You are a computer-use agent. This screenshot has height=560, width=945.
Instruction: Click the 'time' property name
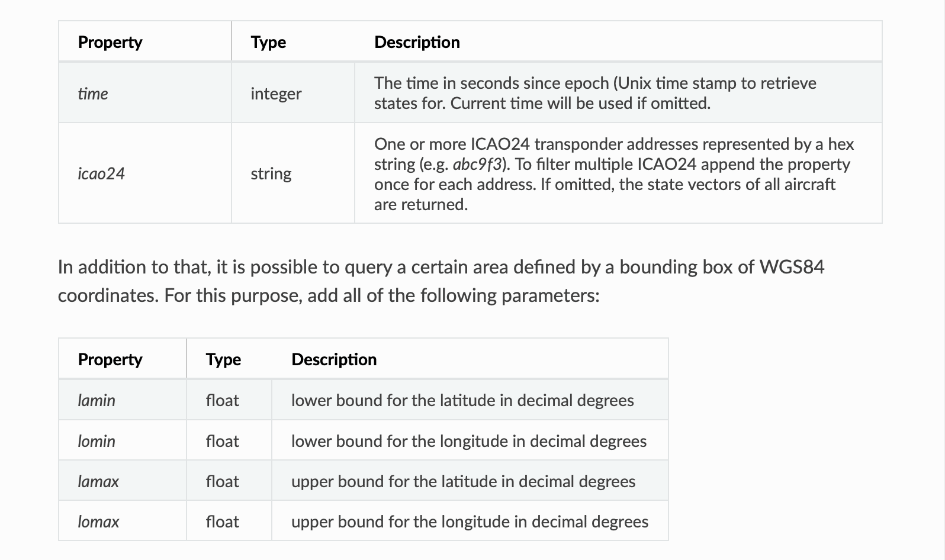pyautogui.click(x=93, y=94)
